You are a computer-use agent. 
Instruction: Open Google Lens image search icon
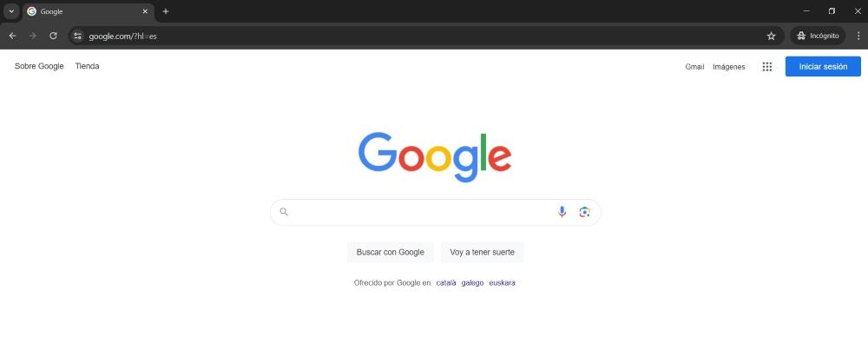(584, 212)
